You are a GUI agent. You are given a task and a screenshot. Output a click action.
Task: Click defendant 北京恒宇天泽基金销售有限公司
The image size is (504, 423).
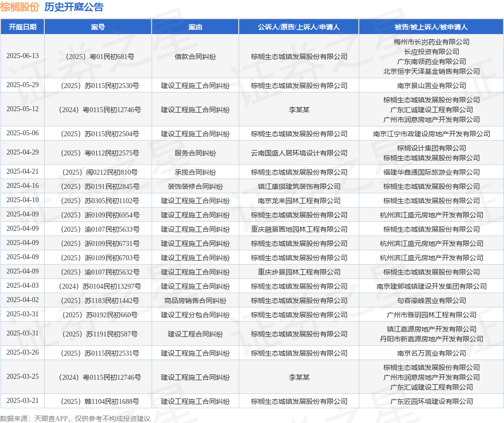(x=431, y=71)
